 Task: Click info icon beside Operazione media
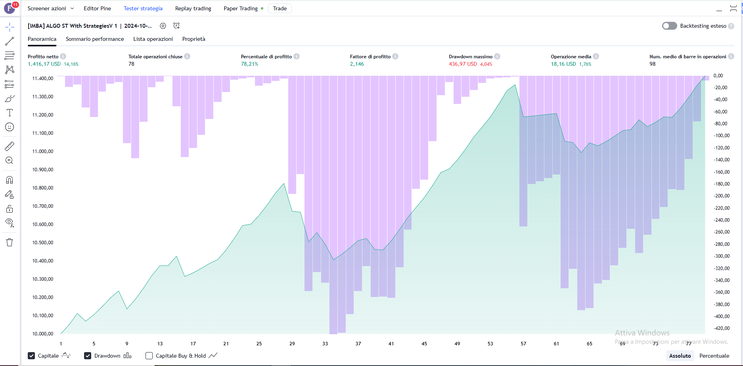(596, 56)
